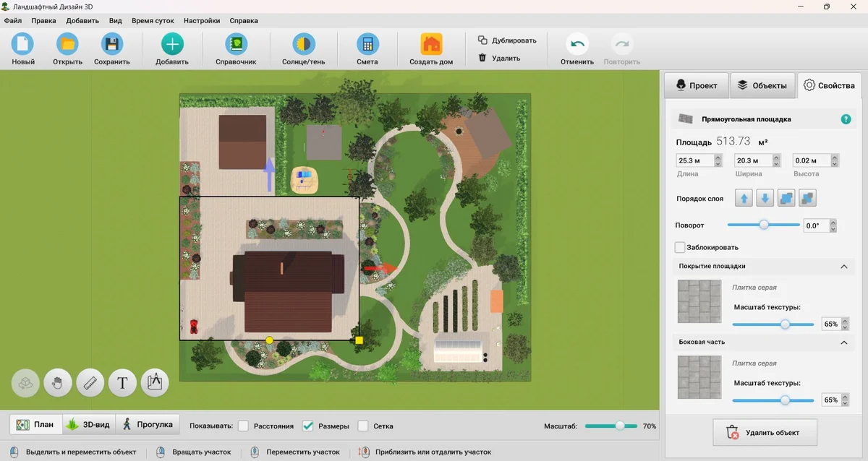This screenshot has width=868, height=461.
Task: Click the Поворот rotation slider
Action: point(764,225)
